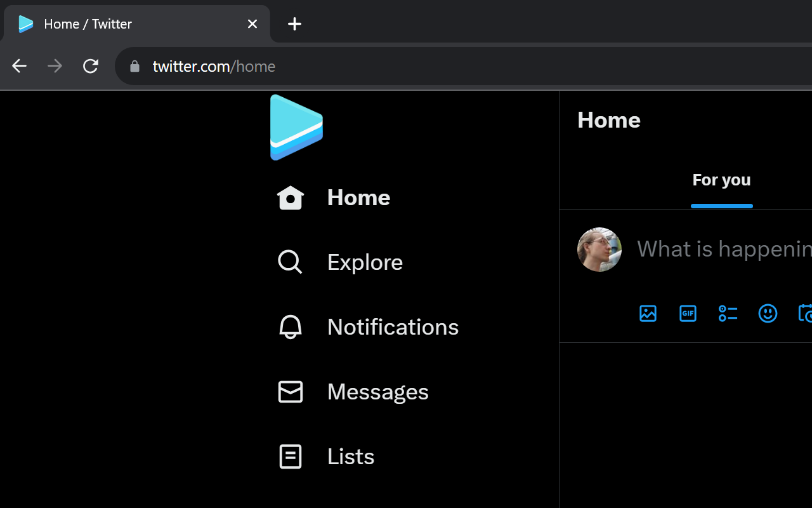Click the Twitter logo in the sidebar

coord(296,127)
